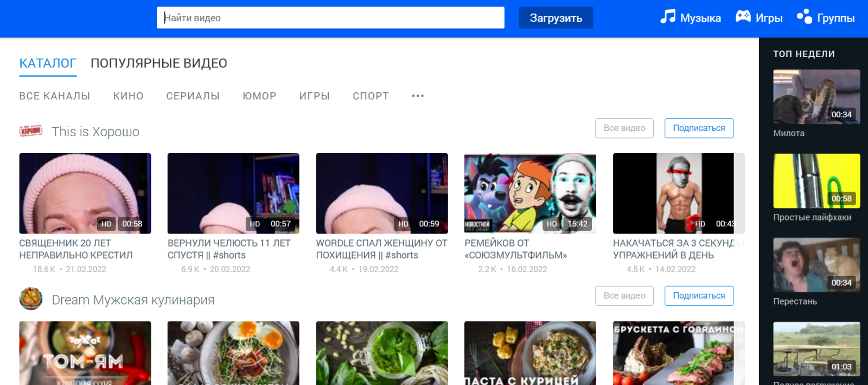Open Groups via the circles icon
The image size is (868, 385).
825,17
